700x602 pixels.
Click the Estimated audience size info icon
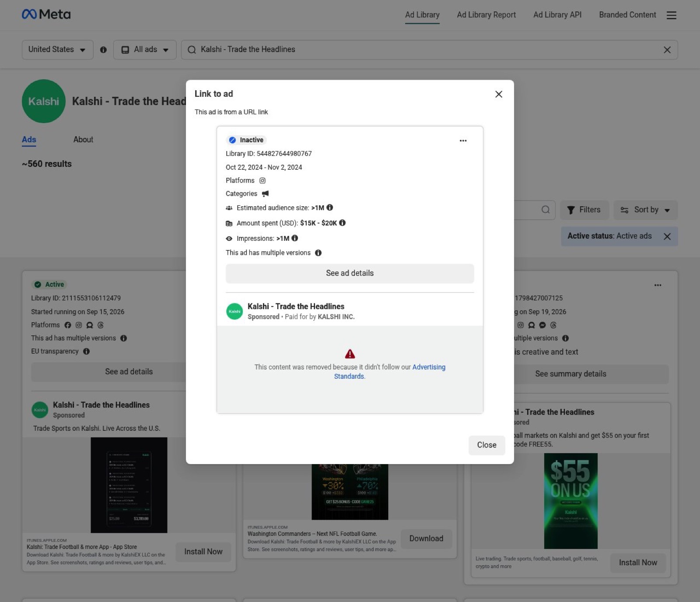coord(330,208)
